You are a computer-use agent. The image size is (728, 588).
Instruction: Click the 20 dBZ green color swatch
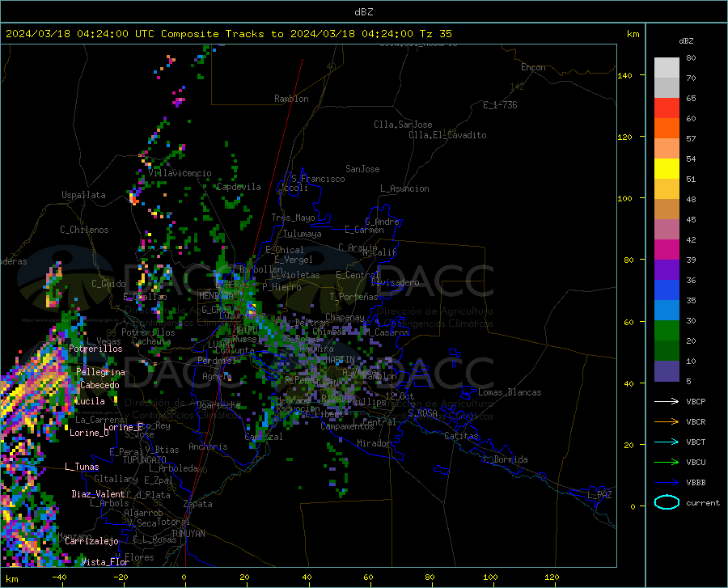click(667, 331)
